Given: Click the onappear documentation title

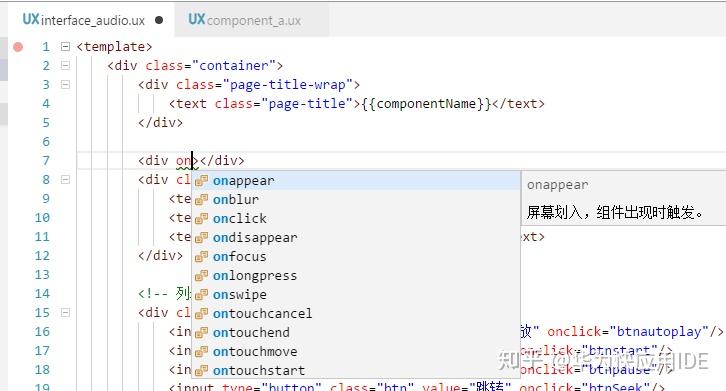Looking at the screenshot, I should [x=557, y=185].
